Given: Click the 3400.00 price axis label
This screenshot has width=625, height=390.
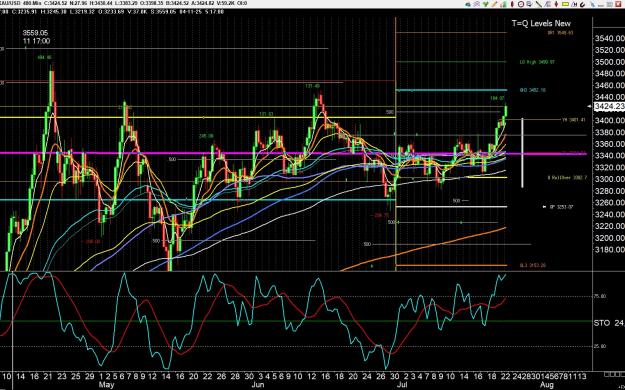Looking at the screenshot, I should [609, 120].
